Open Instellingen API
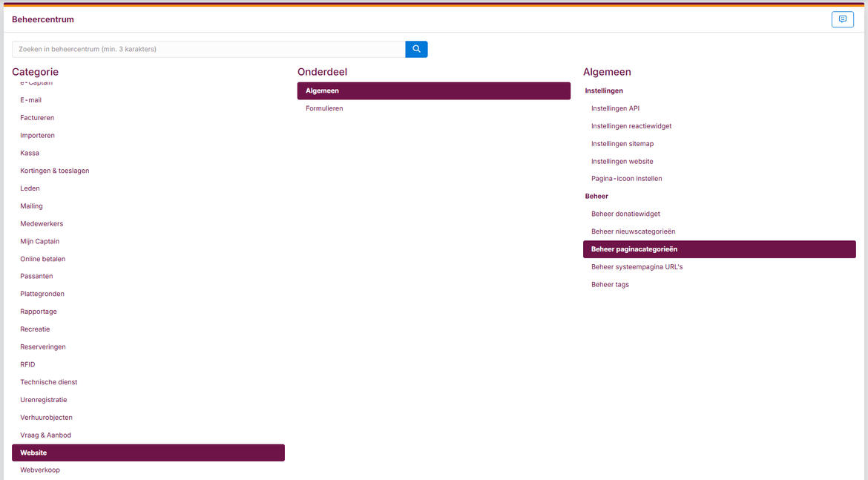868x480 pixels. [614, 108]
